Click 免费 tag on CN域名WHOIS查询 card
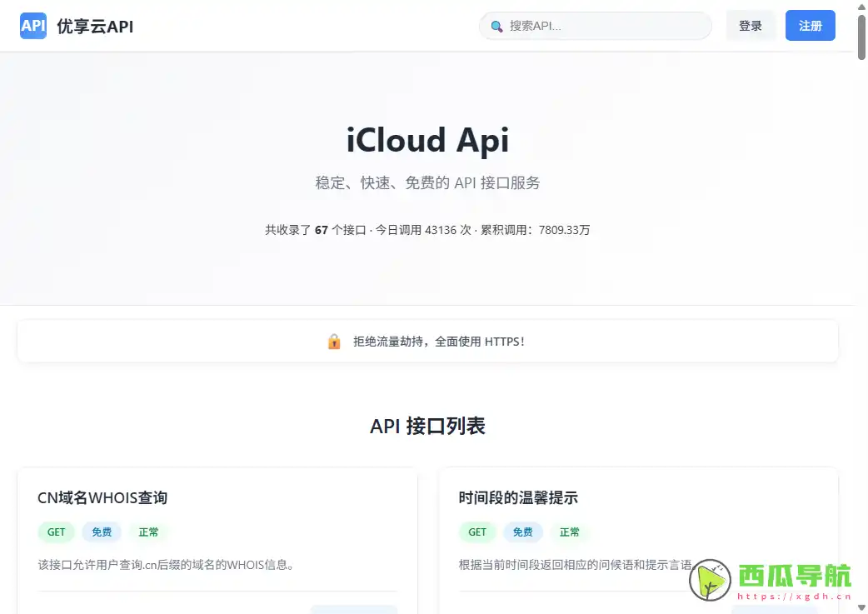The width and height of the screenshot is (868, 614). 102,532
